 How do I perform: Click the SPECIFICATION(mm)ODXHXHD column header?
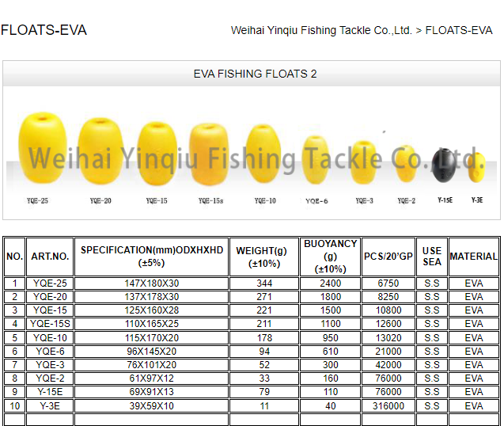pos(152,257)
